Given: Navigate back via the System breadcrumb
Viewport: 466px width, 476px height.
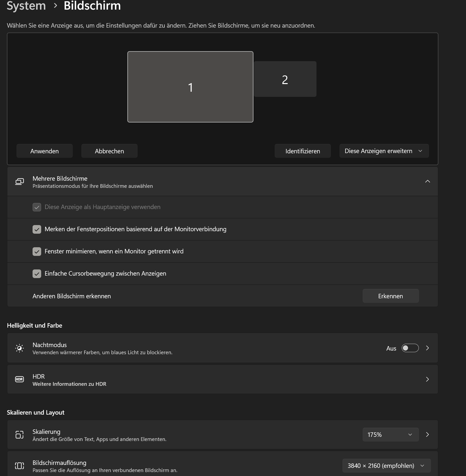Looking at the screenshot, I should click(x=26, y=6).
